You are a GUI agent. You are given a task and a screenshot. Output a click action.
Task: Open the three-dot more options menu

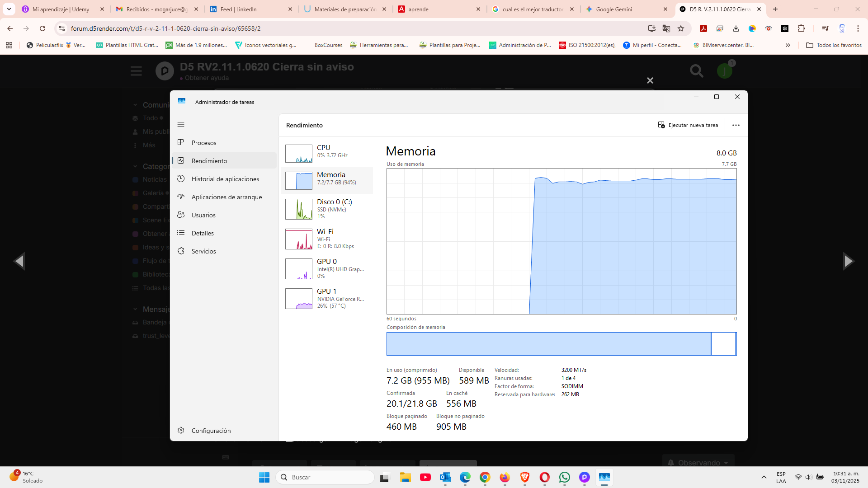(x=736, y=125)
